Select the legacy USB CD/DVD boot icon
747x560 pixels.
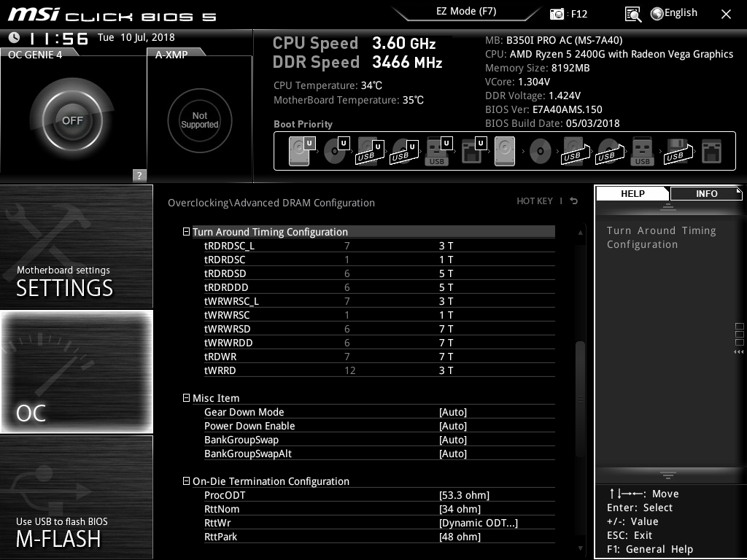pyautogui.click(x=610, y=151)
